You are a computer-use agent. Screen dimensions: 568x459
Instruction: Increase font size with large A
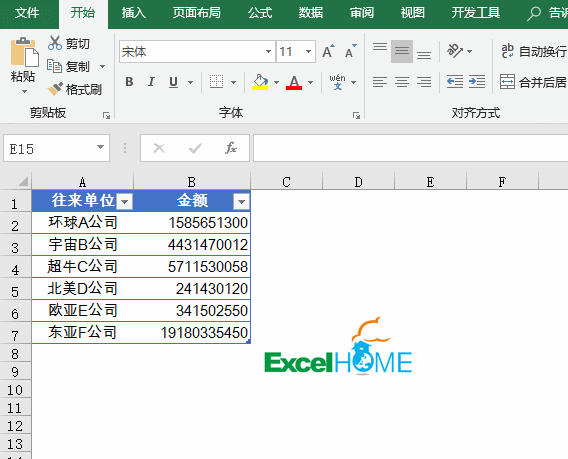tap(328, 51)
